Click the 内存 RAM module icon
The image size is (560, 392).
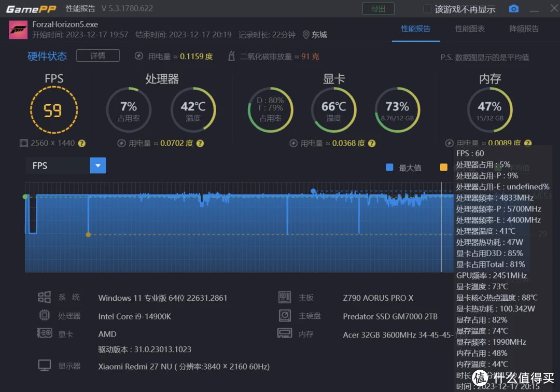click(x=285, y=333)
